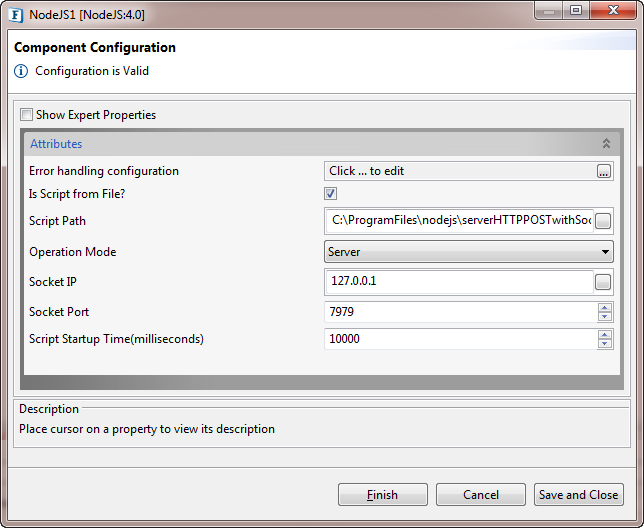644x528 pixels.
Task: Click into the Socket IP field
Action: 460,281
